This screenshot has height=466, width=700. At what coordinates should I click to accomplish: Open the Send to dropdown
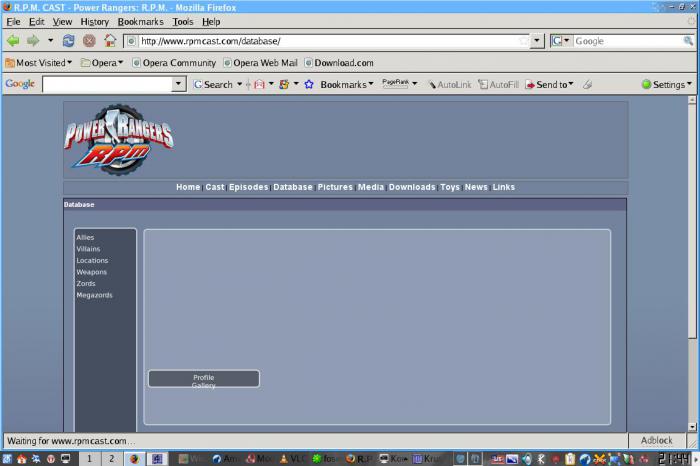click(x=549, y=84)
